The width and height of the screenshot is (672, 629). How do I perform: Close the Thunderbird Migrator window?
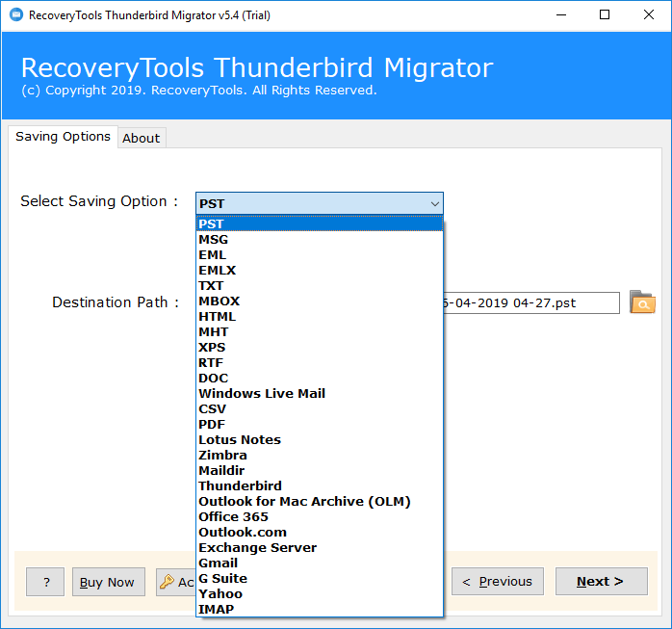(649, 15)
